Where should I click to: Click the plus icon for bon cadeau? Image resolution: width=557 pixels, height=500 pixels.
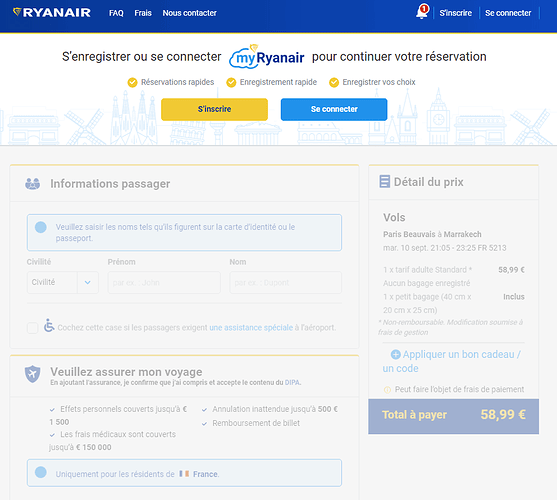(395, 354)
